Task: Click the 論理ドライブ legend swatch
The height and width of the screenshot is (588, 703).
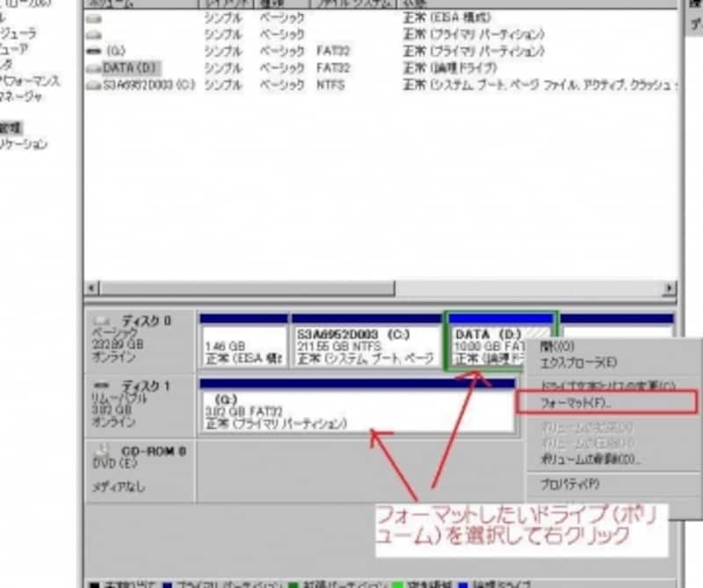Action: tap(463, 583)
